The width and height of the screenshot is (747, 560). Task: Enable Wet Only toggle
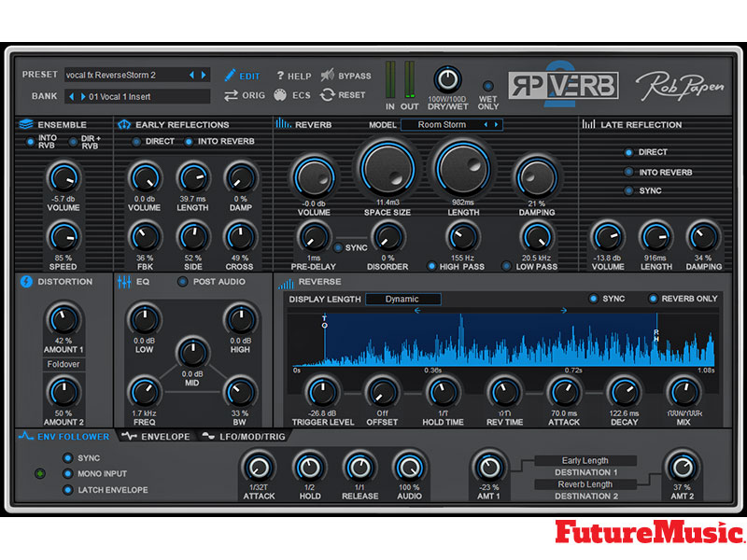(487, 86)
